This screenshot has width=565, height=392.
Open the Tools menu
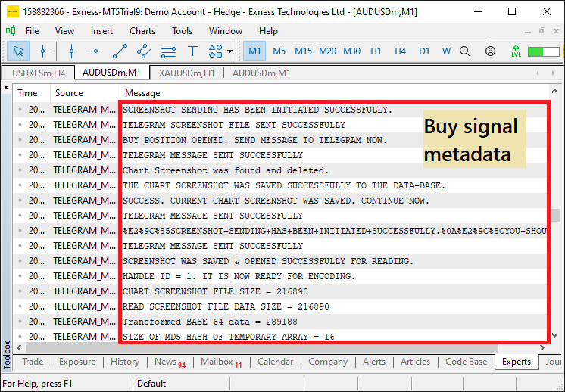tap(182, 31)
